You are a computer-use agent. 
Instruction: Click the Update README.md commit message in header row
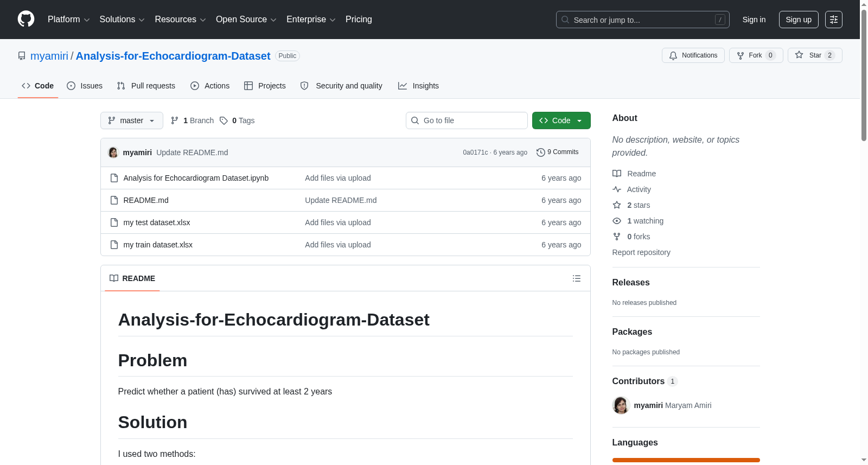[192, 152]
